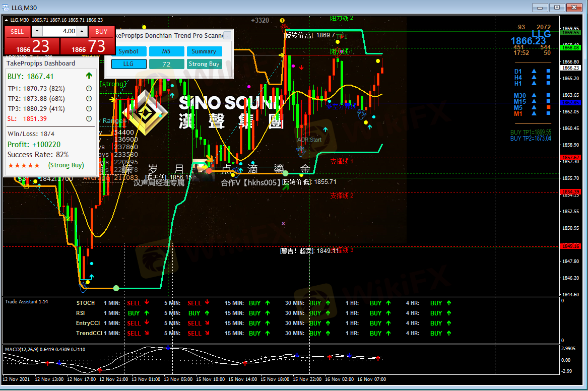Click the clock icon beside TP1
The width and height of the screenshot is (588, 391).
click(89, 88)
